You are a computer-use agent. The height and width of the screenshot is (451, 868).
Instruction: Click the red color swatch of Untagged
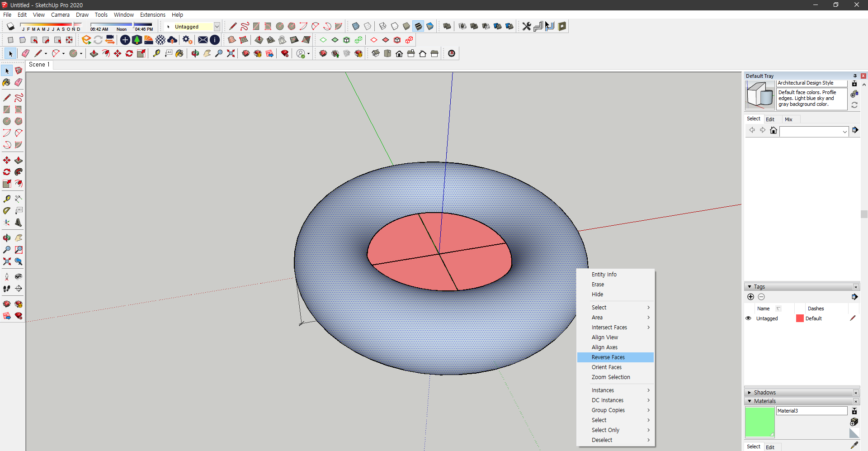tap(800, 318)
